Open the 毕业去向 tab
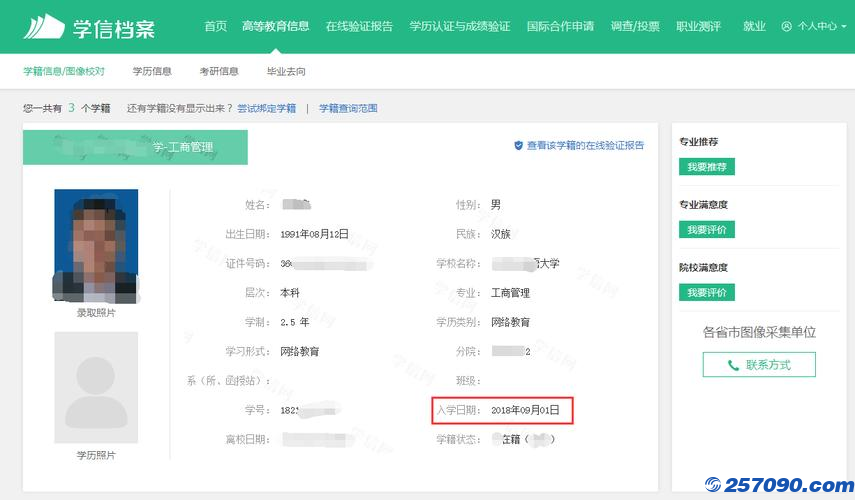Viewport: 855px width, 500px height. click(x=286, y=71)
